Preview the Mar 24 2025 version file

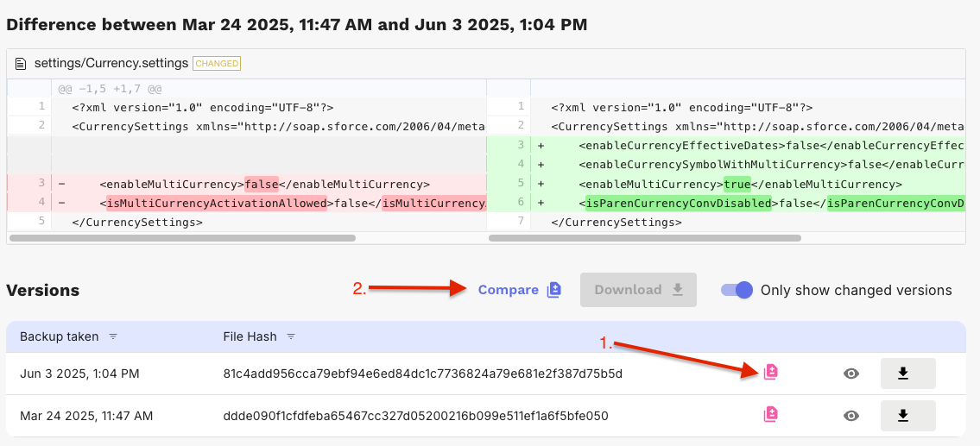pos(851,416)
